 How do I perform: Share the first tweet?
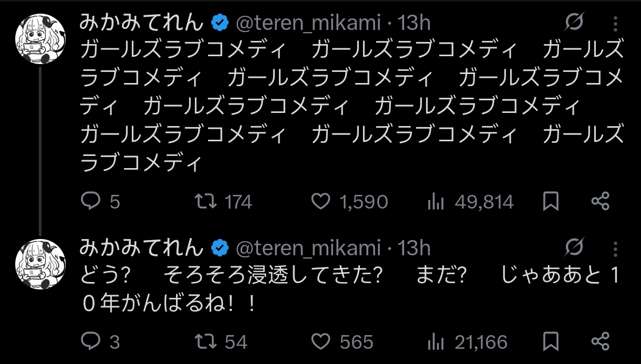pyautogui.click(x=600, y=202)
